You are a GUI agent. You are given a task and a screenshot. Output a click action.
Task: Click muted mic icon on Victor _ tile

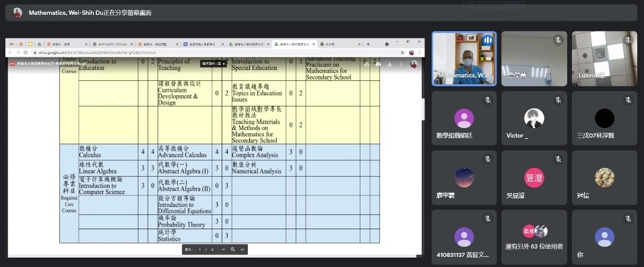click(558, 100)
